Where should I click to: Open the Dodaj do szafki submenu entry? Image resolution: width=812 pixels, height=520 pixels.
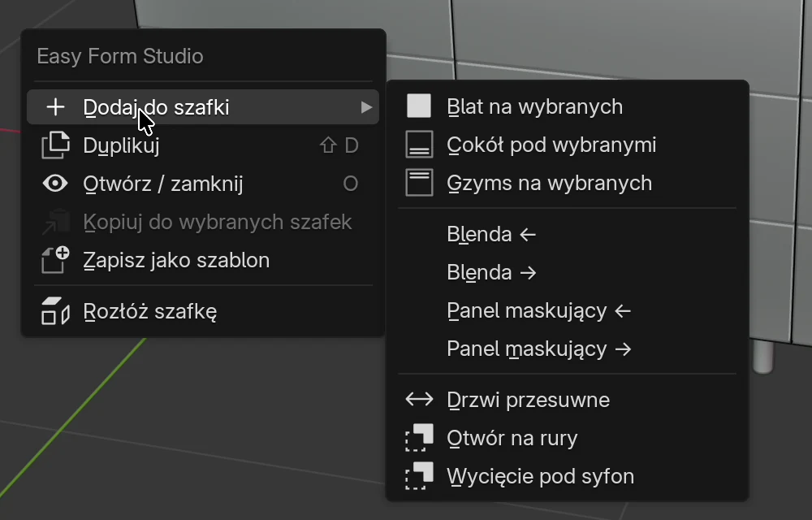pos(203,107)
